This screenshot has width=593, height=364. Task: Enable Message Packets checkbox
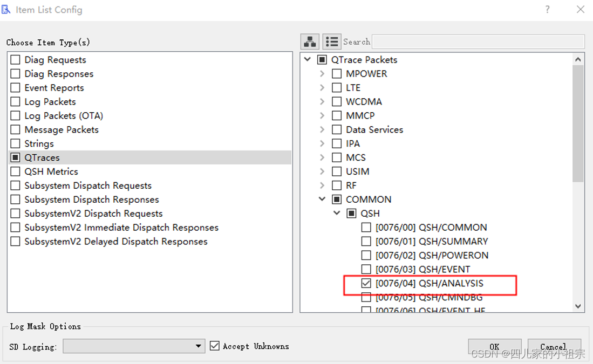tap(16, 129)
